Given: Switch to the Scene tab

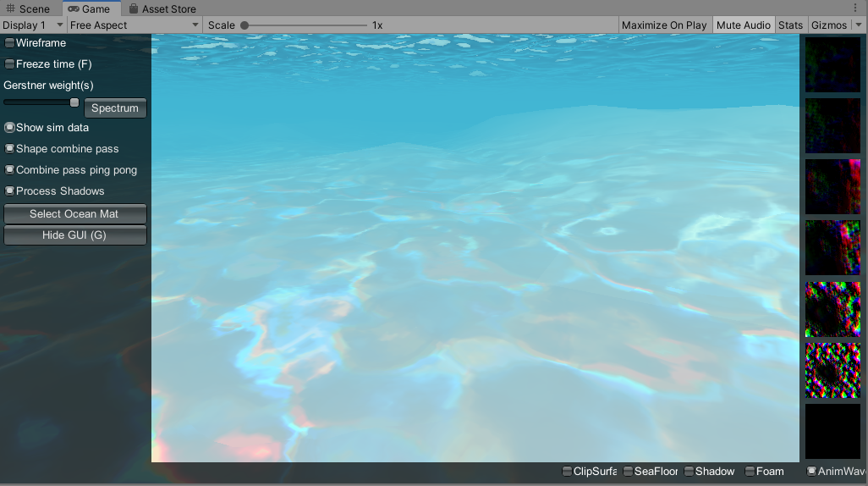Looking at the screenshot, I should pyautogui.click(x=28, y=8).
